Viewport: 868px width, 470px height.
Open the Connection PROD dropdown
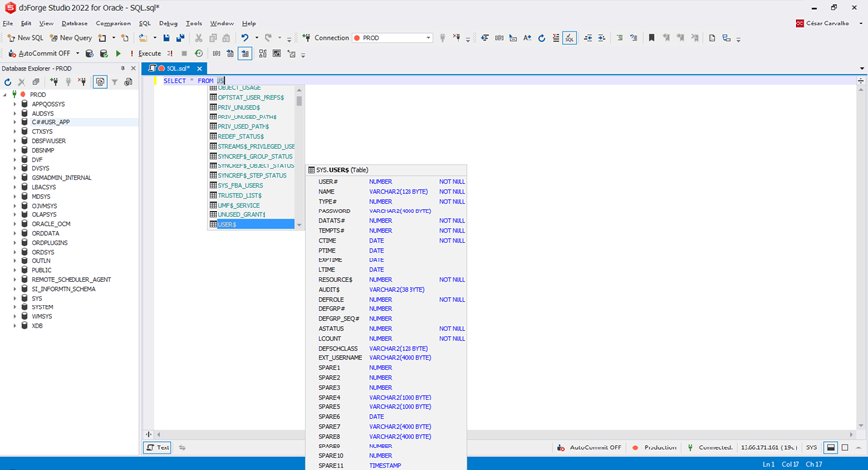(x=428, y=38)
